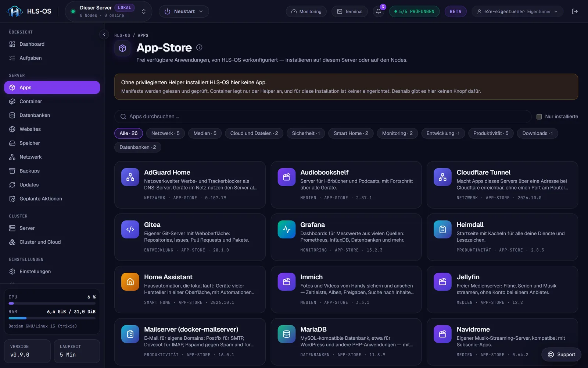Click APPS in the breadcrumb
The height and width of the screenshot is (368, 588).
coord(143,35)
